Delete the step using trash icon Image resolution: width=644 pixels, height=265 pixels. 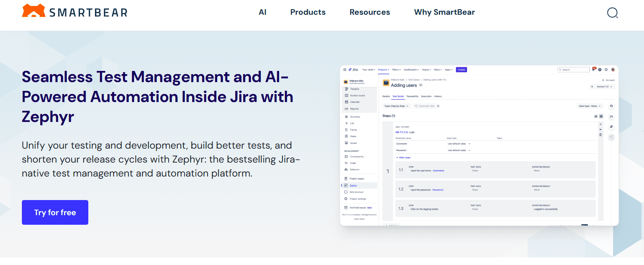[x=601, y=135]
